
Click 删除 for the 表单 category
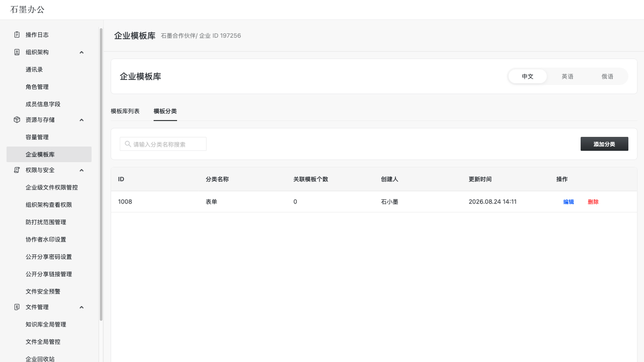[593, 202]
